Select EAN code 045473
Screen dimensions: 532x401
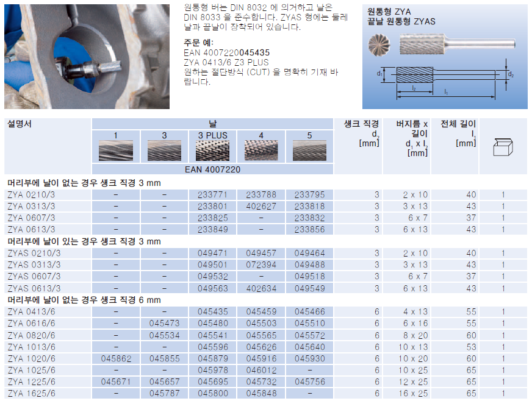click(x=164, y=324)
